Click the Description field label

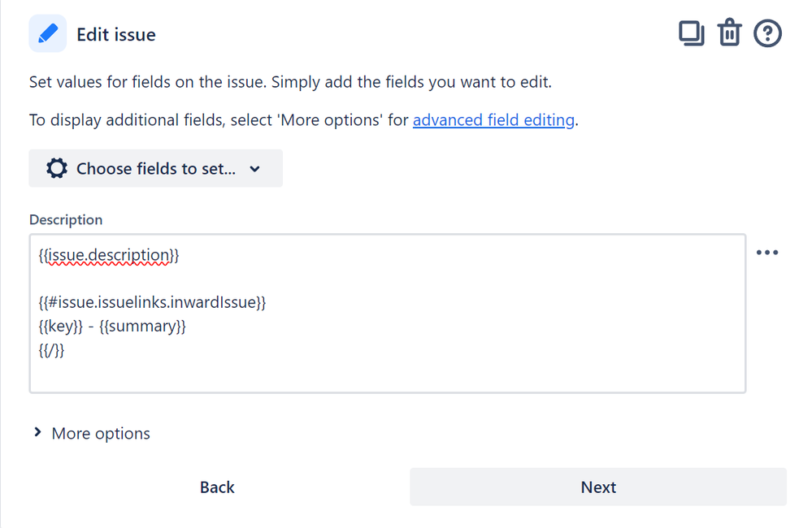(x=66, y=220)
